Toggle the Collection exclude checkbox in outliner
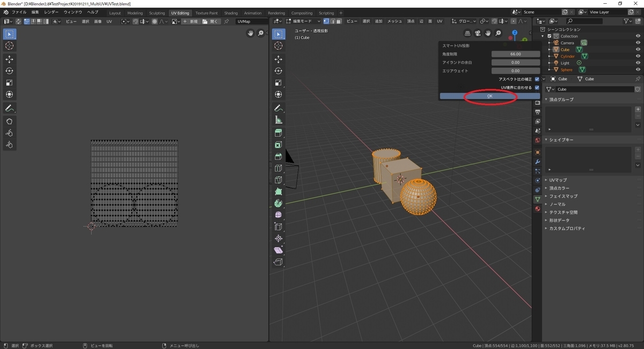 point(550,36)
